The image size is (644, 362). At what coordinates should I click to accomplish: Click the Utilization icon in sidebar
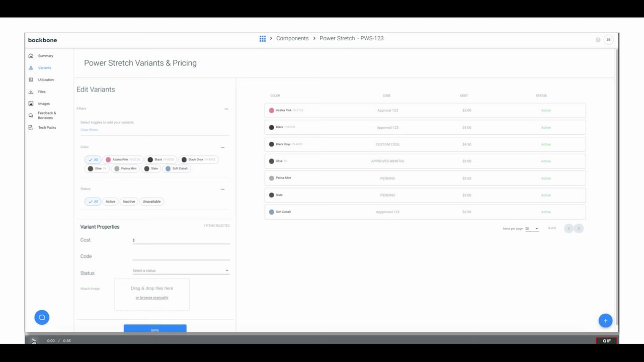[x=31, y=79]
